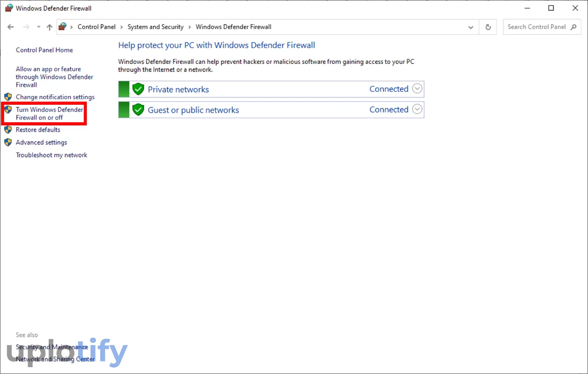This screenshot has width=588, height=374.
Task: Open Troubleshoot my network
Action: pyautogui.click(x=51, y=155)
